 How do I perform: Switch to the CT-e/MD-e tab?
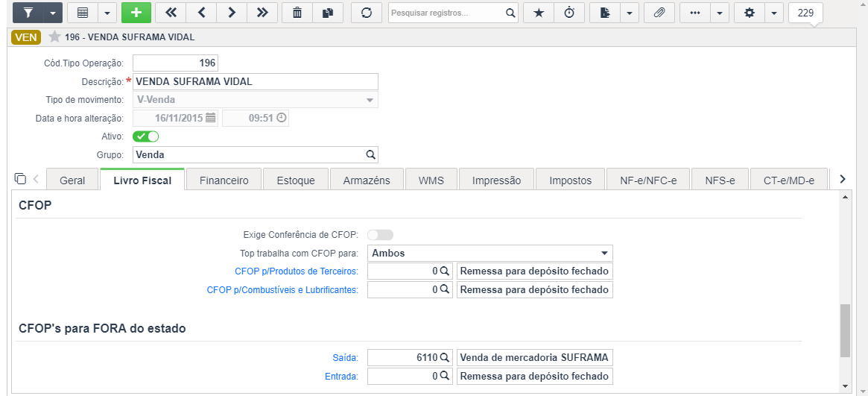coord(789,180)
